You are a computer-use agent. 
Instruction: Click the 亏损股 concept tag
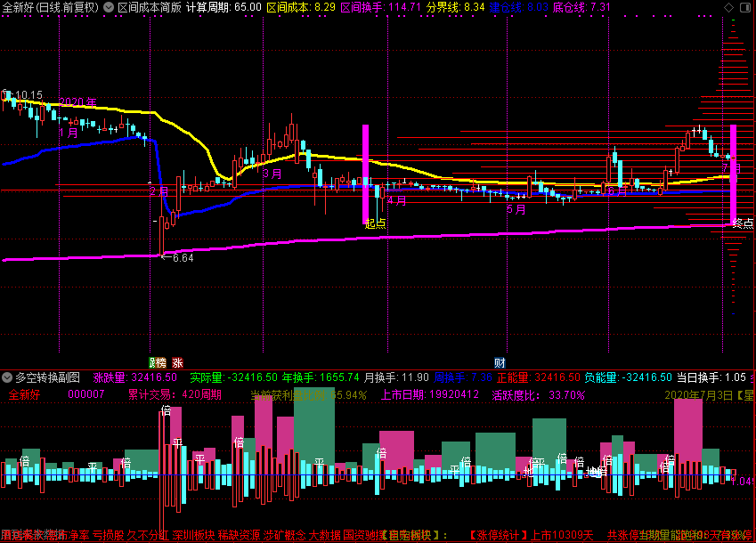point(108,535)
